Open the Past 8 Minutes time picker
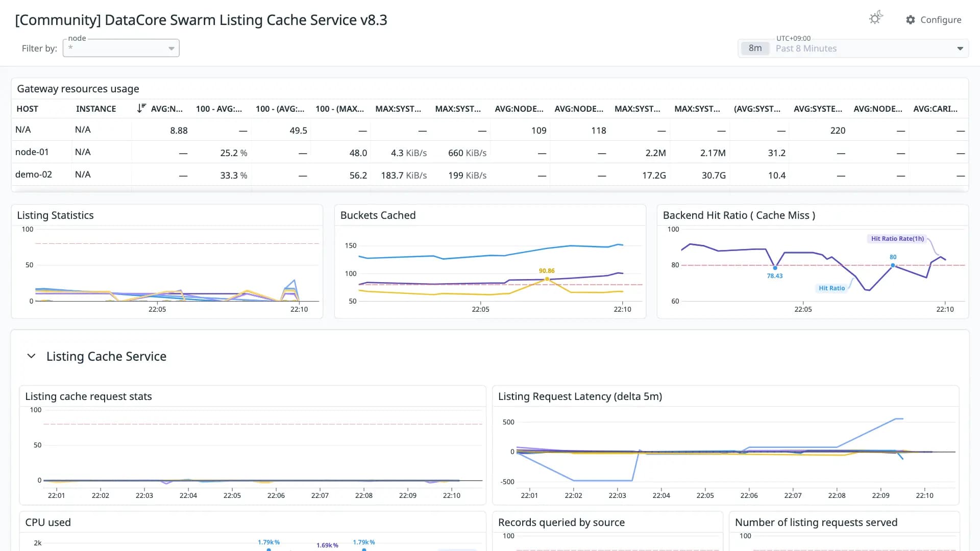Image resolution: width=980 pixels, height=551 pixels. (853, 48)
